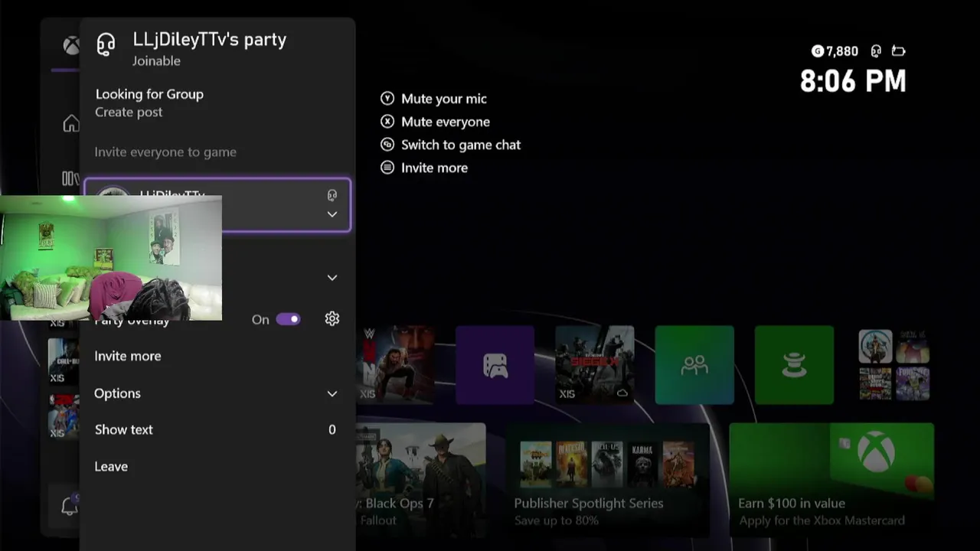Viewport: 980px width, 551px height.
Task: Open the My games library icon in the sidebar
Action: (x=70, y=178)
